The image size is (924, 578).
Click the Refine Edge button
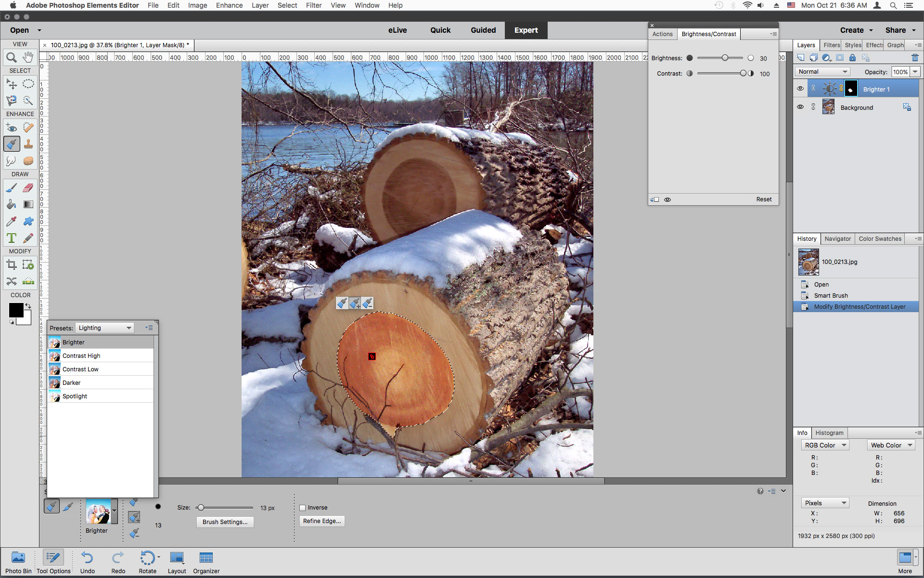coord(321,521)
